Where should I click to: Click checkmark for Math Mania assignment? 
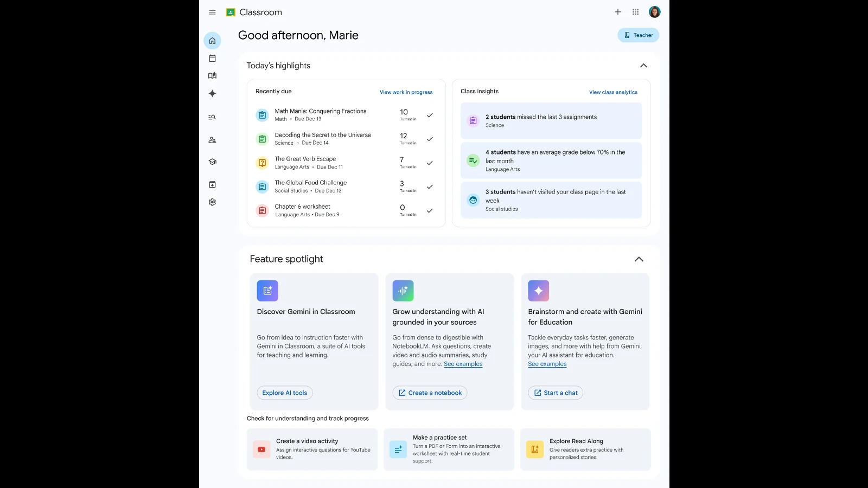point(430,115)
